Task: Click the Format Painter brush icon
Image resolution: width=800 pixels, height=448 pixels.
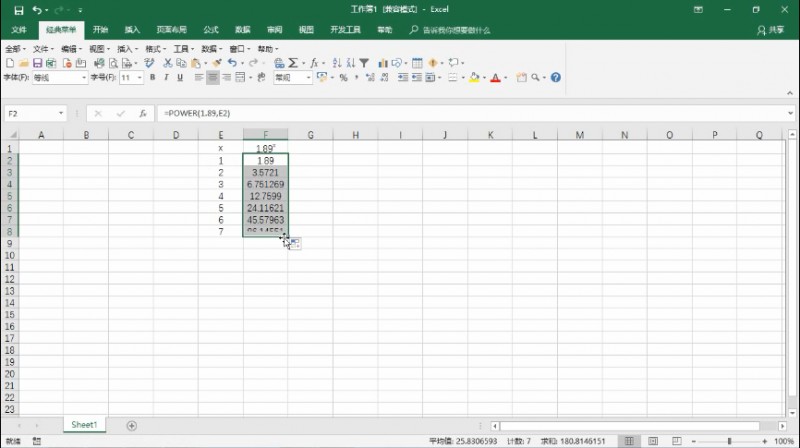Action: [217, 63]
